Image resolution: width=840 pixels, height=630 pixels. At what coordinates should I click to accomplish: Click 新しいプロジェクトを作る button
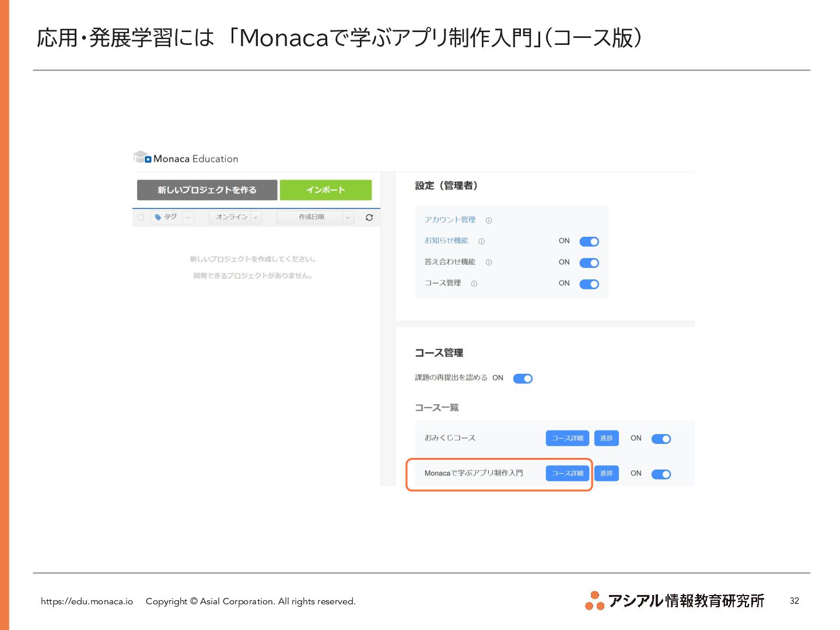207,190
